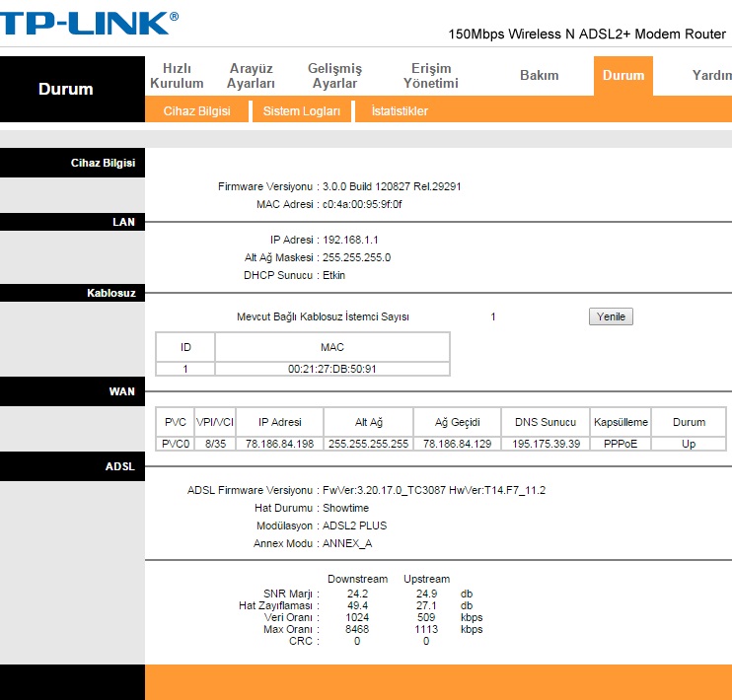Click upstream SNR margin 24.9
The image size is (732, 700).
point(427,594)
